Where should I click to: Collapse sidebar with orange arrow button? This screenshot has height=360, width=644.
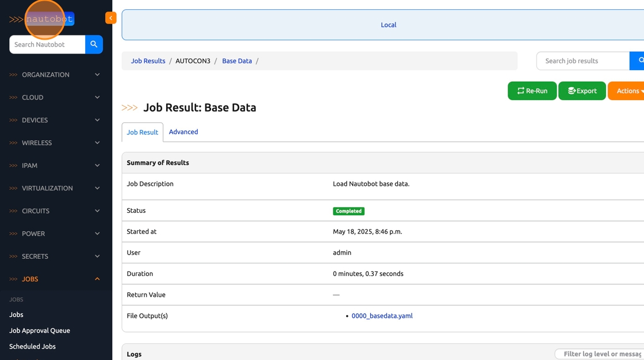(110, 18)
